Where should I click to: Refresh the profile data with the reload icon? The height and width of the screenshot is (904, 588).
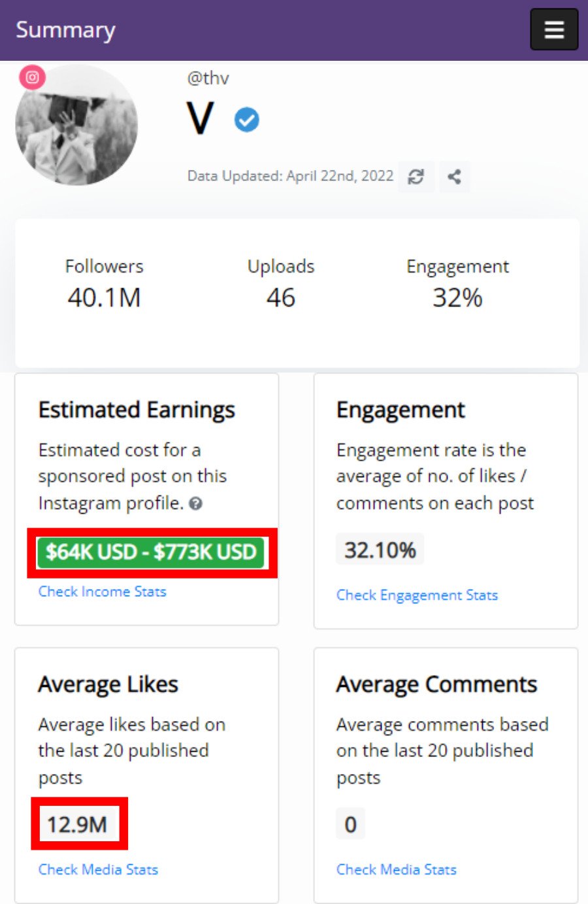pos(416,176)
